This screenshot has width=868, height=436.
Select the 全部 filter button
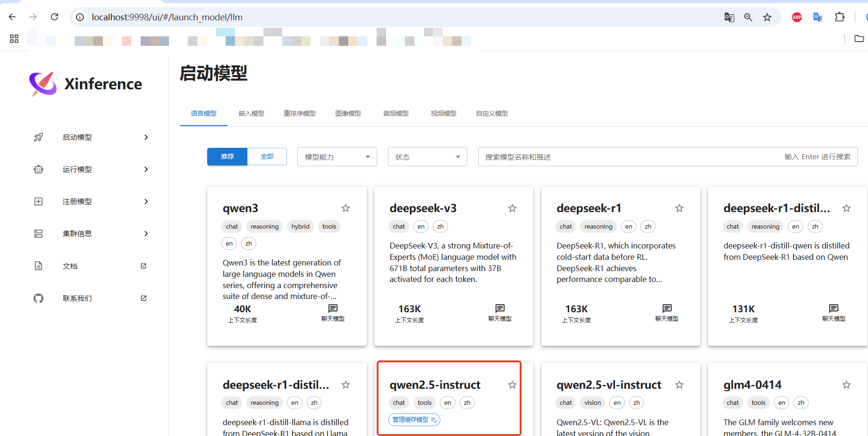tap(267, 156)
